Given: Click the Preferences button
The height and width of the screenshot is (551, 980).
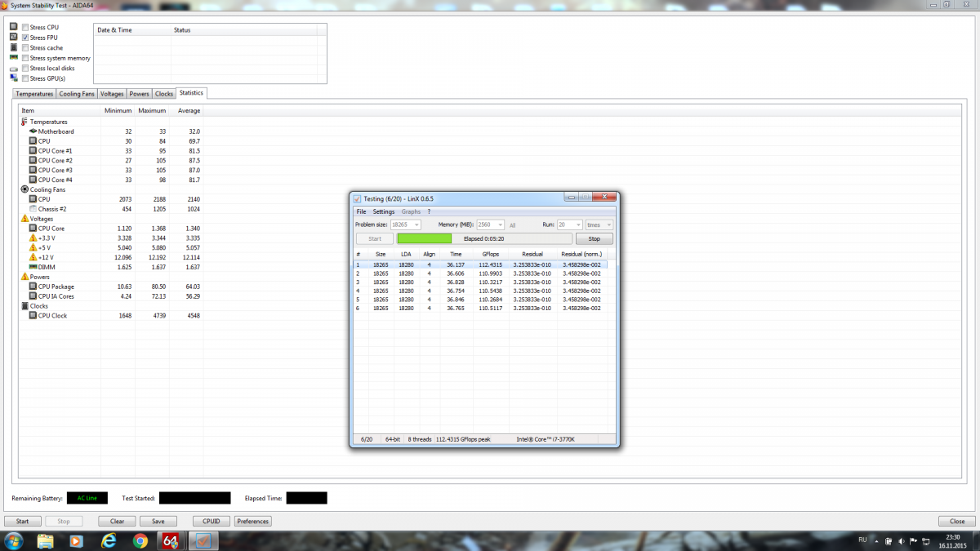Looking at the screenshot, I should [x=253, y=521].
